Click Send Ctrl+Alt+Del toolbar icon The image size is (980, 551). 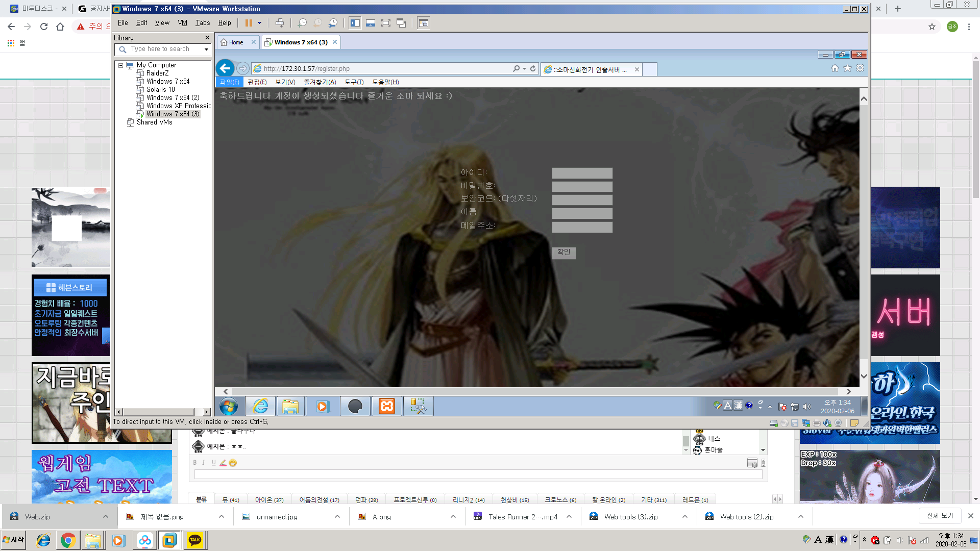[x=280, y=23]
